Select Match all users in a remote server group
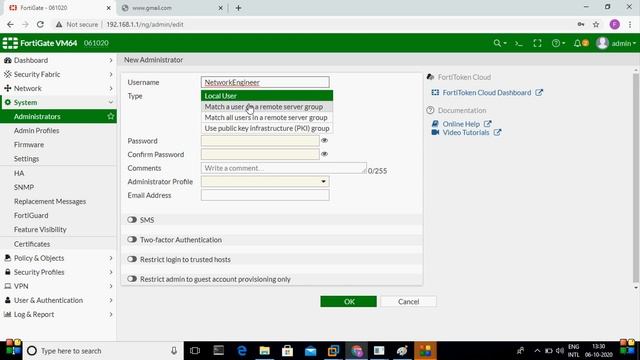Image resolution: width=640 pixels, height=360 pixels. coord(267,117)
